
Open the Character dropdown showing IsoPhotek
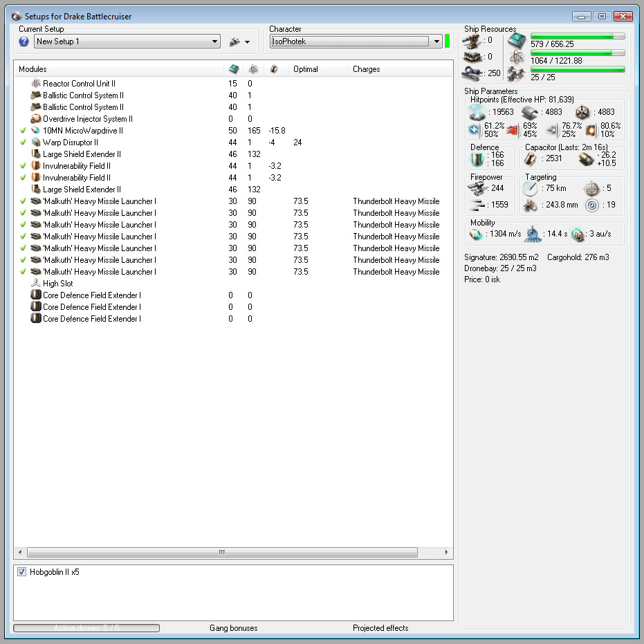coord(356,42)
